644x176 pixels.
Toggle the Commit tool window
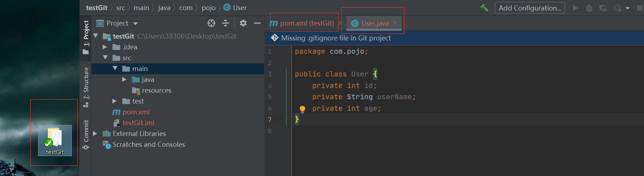pos(86,134)
